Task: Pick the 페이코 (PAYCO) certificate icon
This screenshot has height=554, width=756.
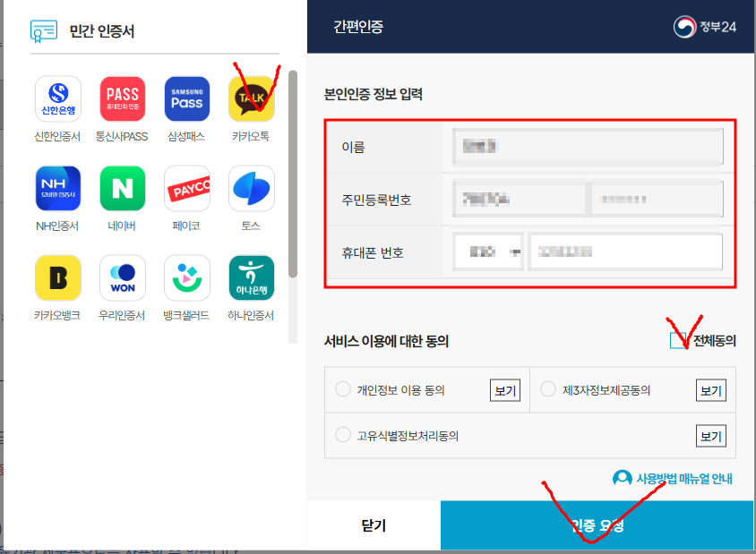Action: [x=187, y=188]
